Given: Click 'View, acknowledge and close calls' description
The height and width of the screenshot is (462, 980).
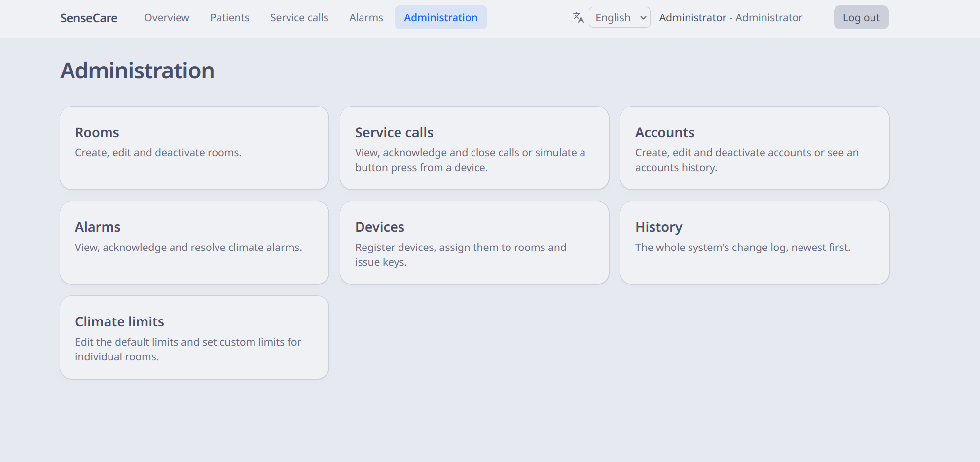Looking at the screenshot, I should click(470, 160).
